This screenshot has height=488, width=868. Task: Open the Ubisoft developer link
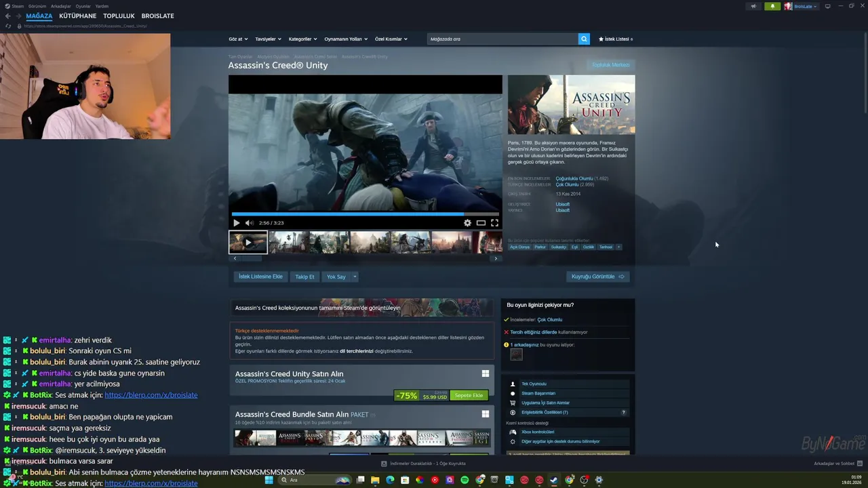click(x=562, y=204)
